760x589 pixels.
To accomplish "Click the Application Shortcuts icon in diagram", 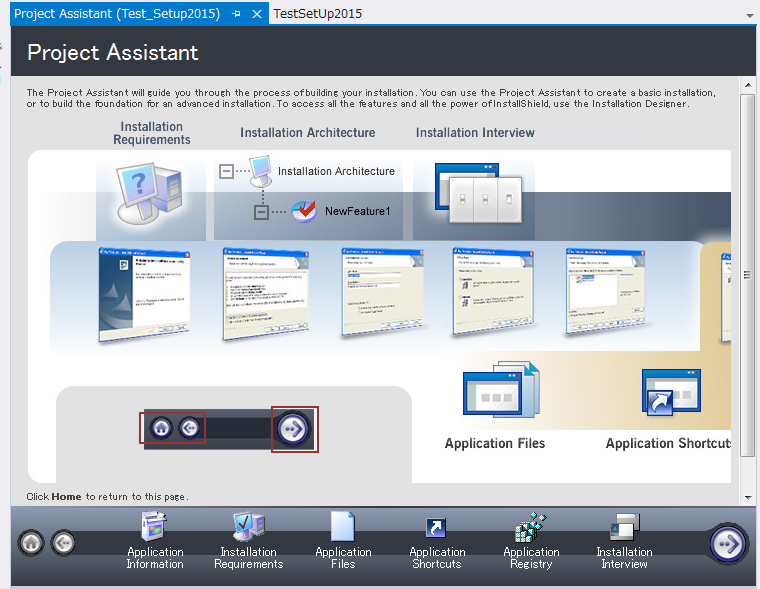I will pos(671,392).
